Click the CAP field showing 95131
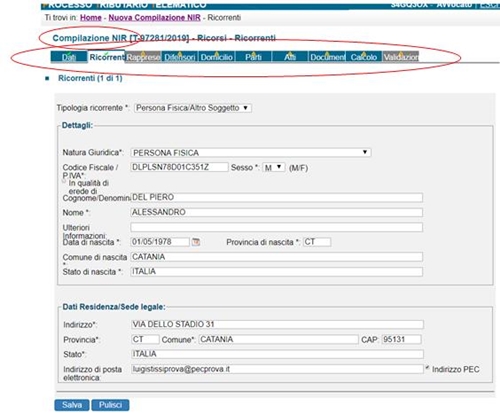Image resolution: width=500 pixels, height=413 pixels. (402, 339)
